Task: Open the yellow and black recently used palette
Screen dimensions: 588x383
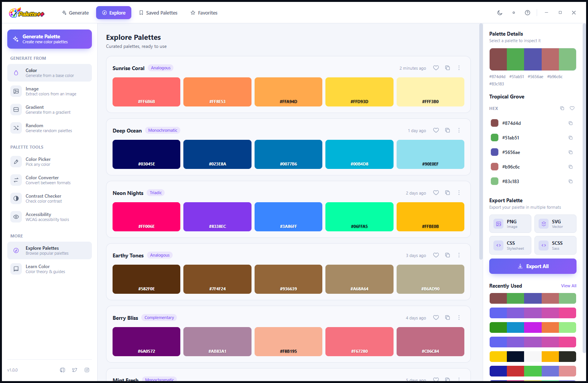Action: 533,357
